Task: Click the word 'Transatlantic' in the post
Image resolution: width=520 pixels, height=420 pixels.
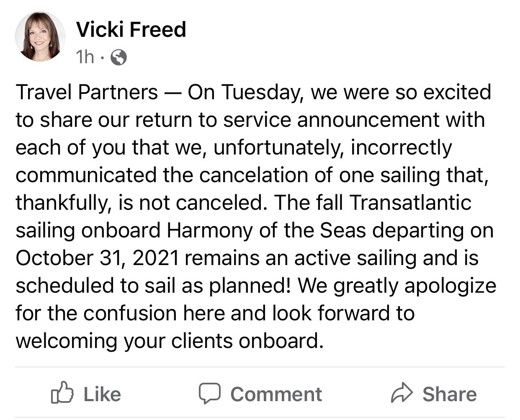Action: [x=410, y=203]
